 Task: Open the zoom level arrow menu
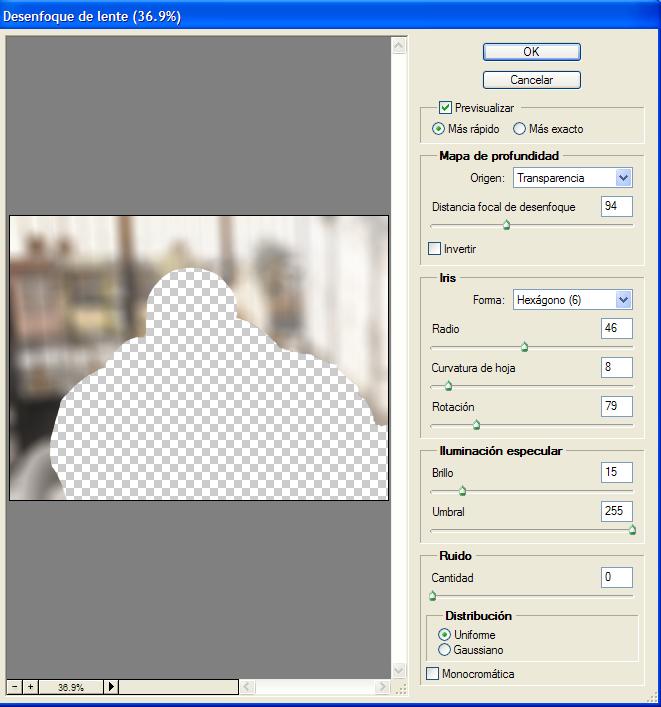pyautogui.click(x=111, y=687)
